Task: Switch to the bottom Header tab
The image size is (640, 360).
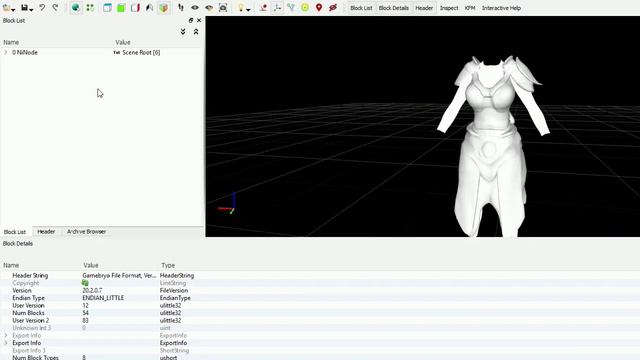Action: (x=46, y=231)
